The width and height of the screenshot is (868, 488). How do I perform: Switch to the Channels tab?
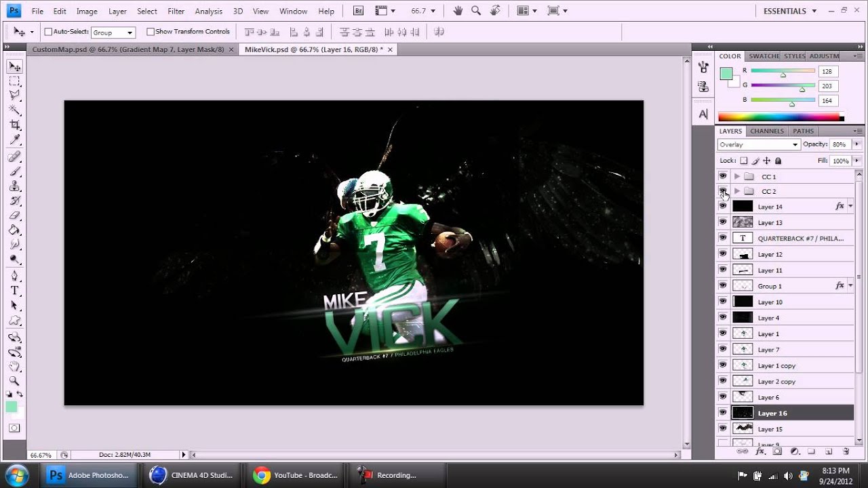767,131
